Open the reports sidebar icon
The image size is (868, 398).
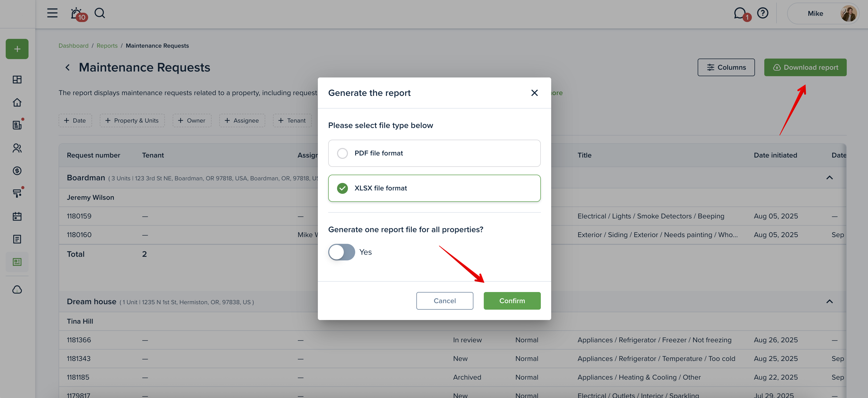coord(17,262)
